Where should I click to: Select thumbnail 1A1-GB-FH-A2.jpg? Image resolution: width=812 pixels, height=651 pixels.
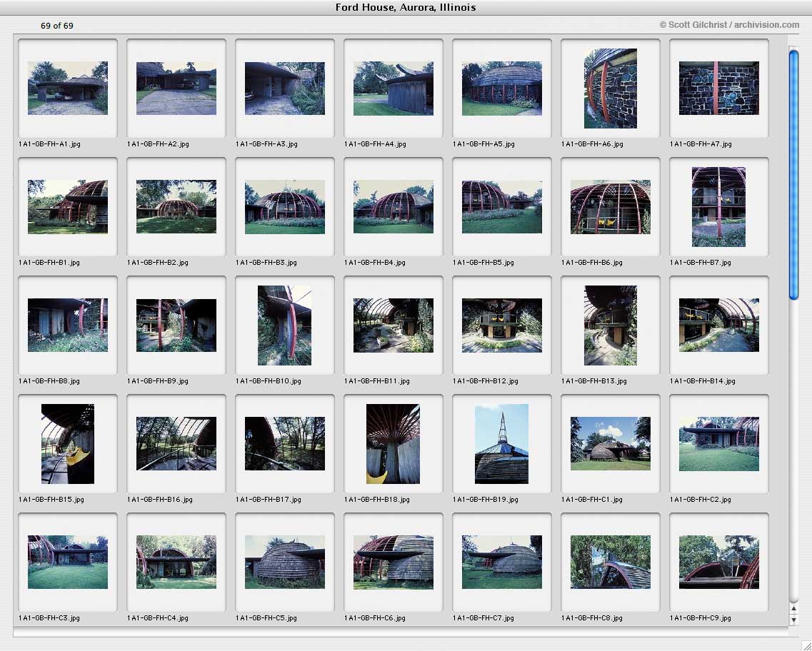tap(176, 88)
